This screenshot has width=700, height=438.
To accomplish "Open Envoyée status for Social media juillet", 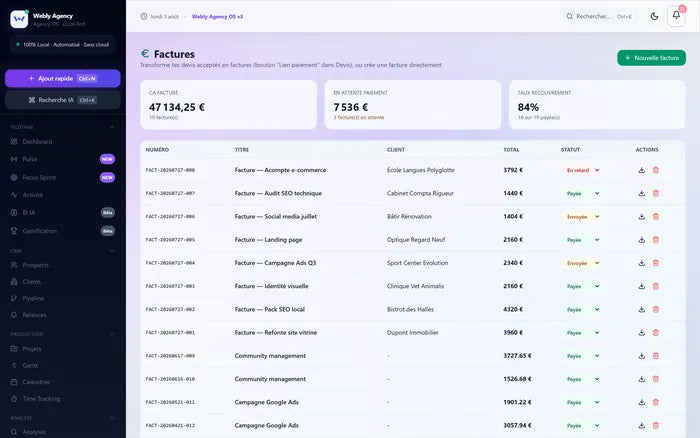I will coord(582,217).
